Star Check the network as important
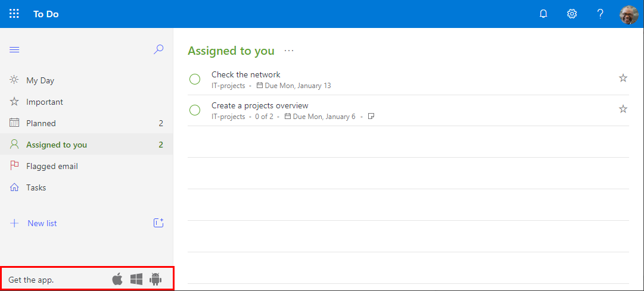The image size is (644, 291). [623, 78]
